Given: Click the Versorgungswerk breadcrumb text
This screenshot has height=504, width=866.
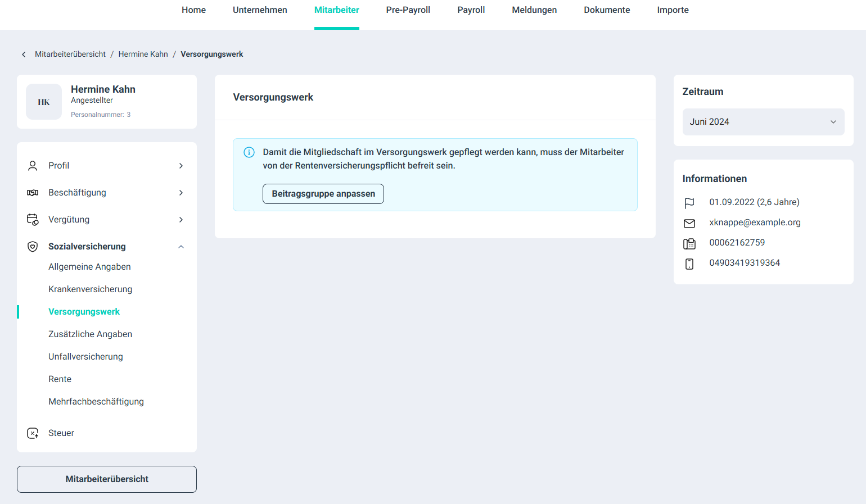Looking at the screenshot, I should coord(212,55).
